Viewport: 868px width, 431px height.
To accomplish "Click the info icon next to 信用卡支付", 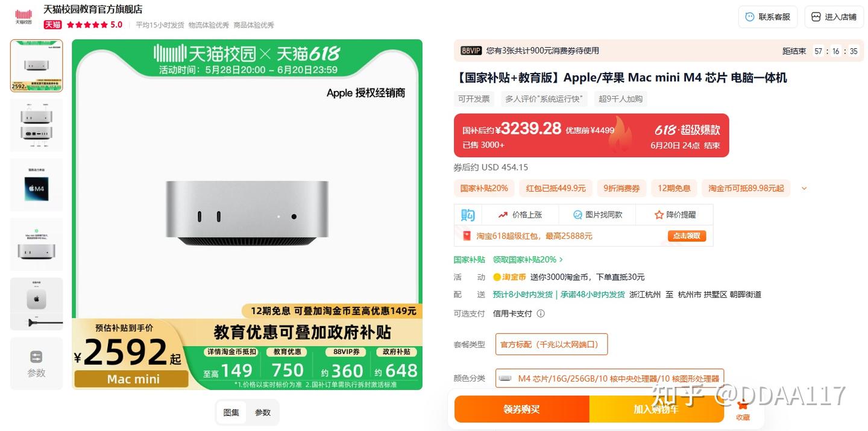I will (541, 313).
